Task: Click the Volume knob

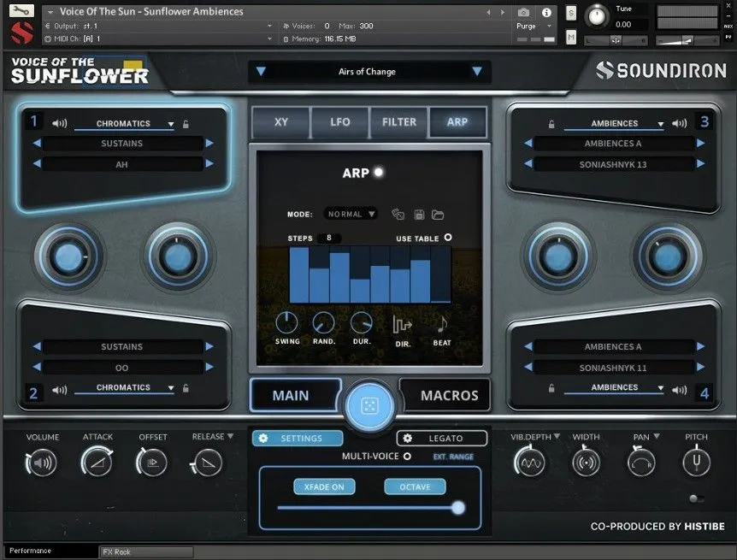Action: coord(42,463)
